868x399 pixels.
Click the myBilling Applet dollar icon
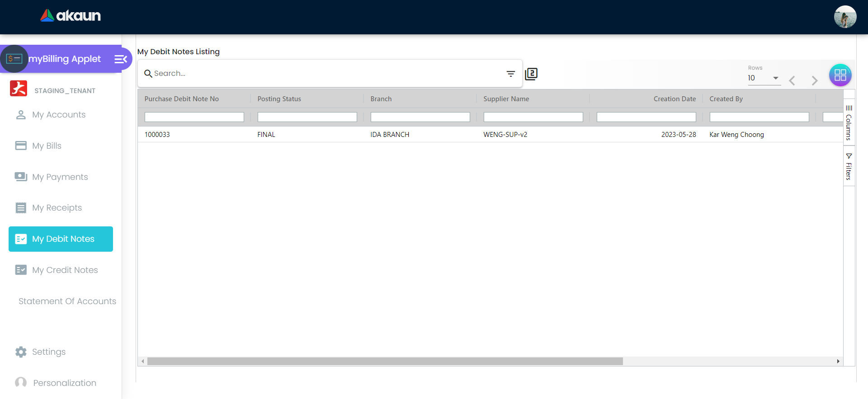(x=14, y=59)
